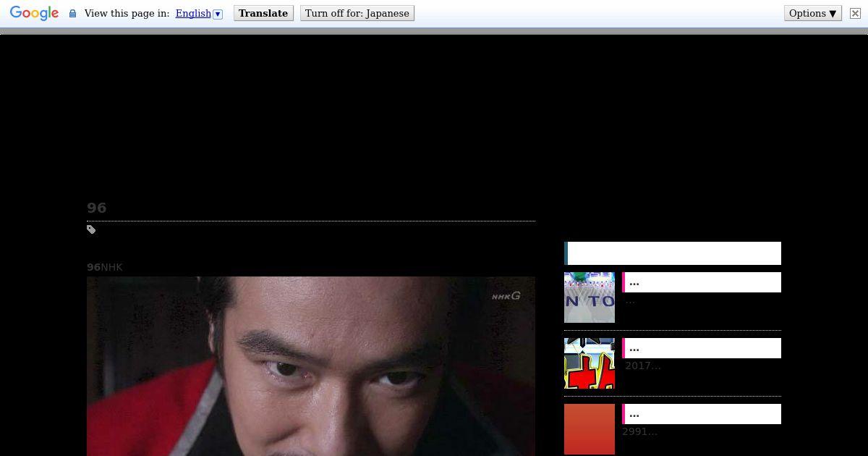
Task: Click the first sidebar article title link
Action: pos(702,282)
